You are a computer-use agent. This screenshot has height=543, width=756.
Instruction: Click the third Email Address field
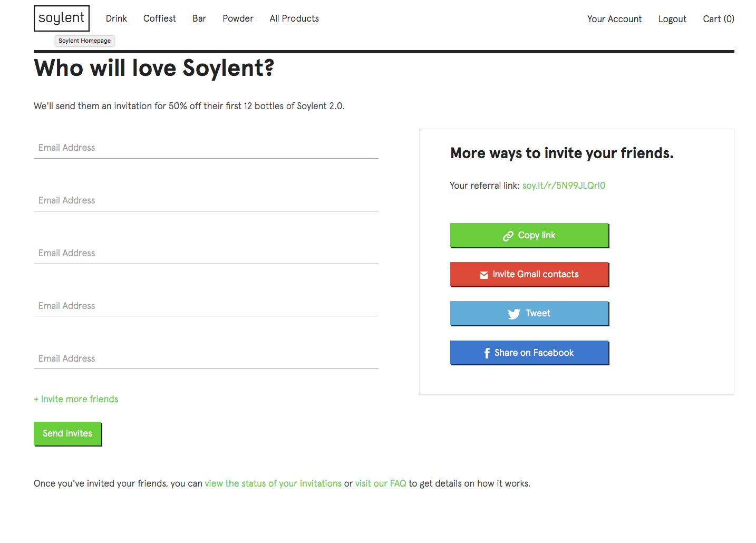tap(206, 253)
